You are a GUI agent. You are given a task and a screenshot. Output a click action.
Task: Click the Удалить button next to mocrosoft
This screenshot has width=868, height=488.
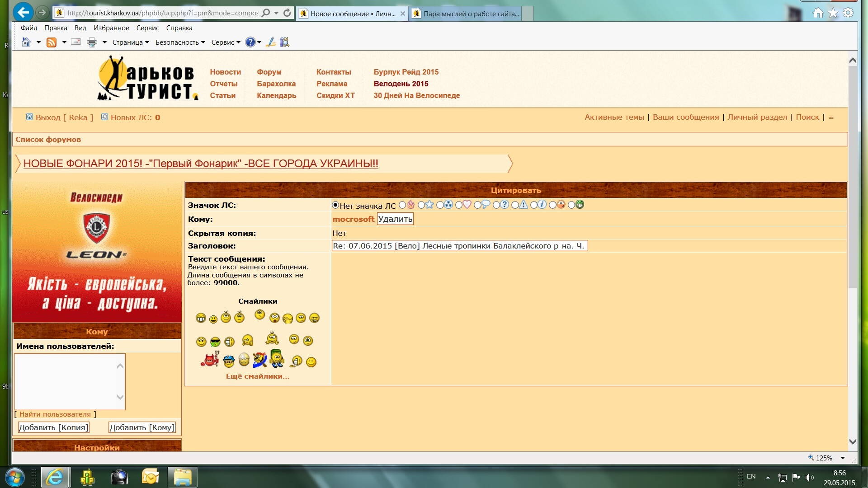(x=395, y=219)
